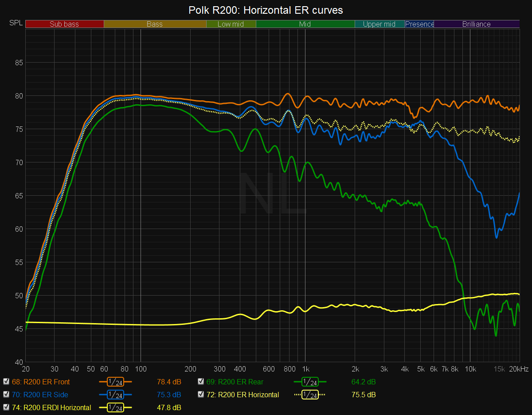Uncheck the R200 ER Front checkbox
This screenshot has width=532, height=415.
pos(6,382)
